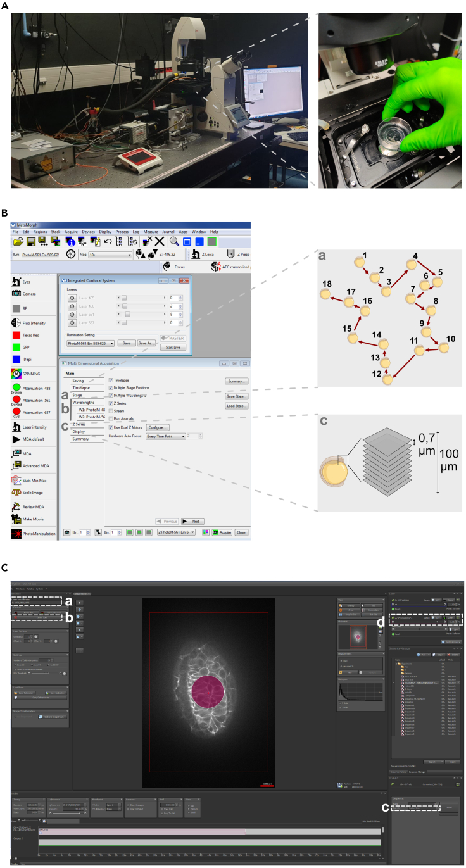Toggle Use Dual Z Motors checkbox
The image size is (466, 868).
(111, 427)
